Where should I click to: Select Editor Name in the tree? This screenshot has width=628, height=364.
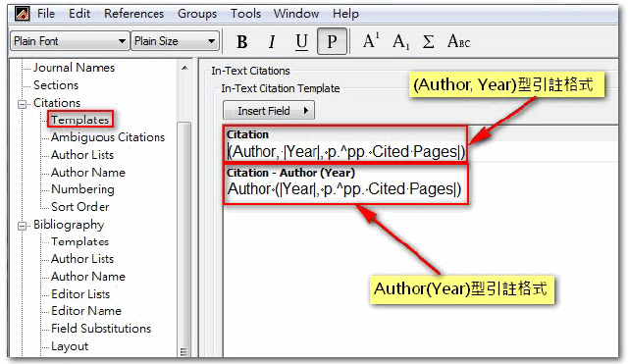coord(86,311)
